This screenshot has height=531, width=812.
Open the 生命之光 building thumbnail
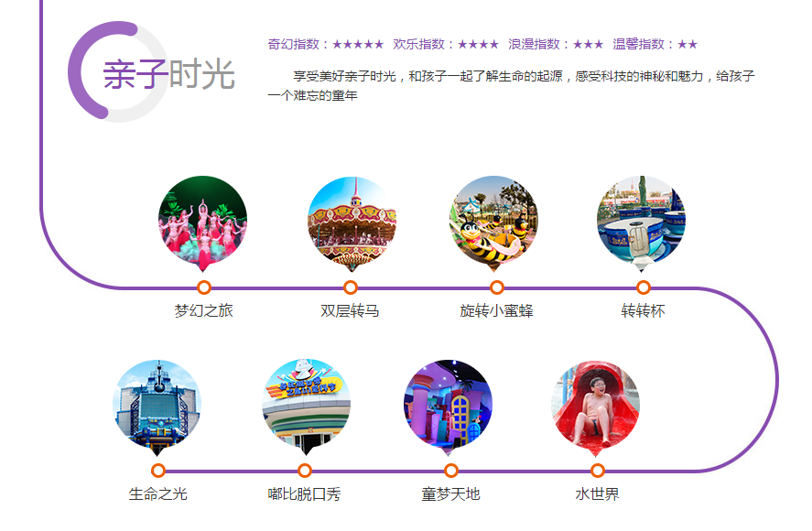tap(157, 407)
